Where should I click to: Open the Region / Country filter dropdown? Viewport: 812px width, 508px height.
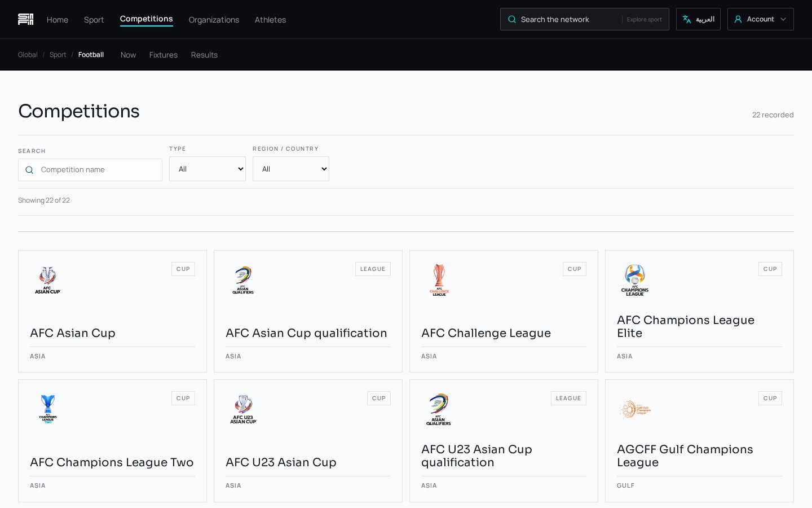point(291,169)
